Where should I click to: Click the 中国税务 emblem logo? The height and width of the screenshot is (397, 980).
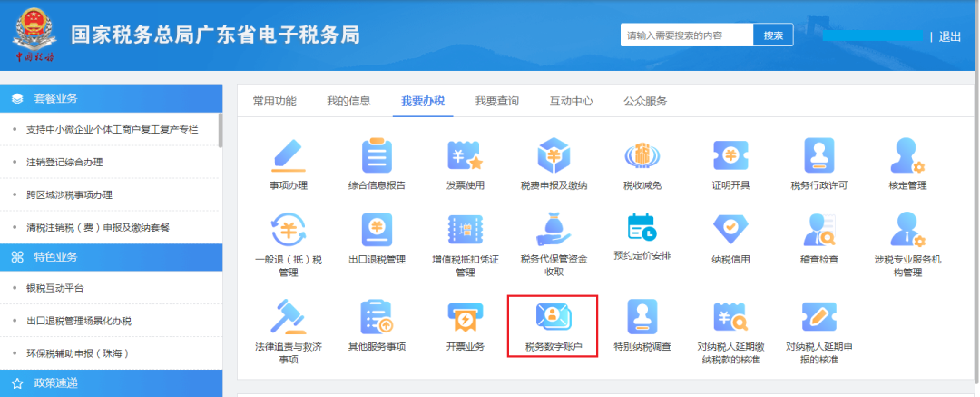pyautogui.click(x=35, y=35)
